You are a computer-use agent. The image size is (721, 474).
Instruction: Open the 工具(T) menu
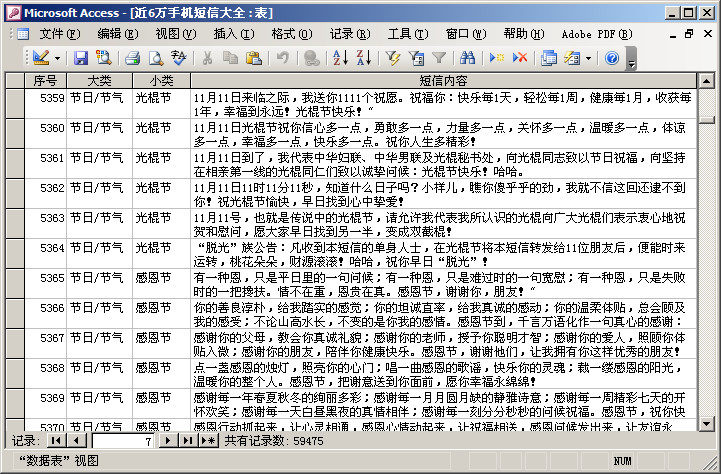(408, 34)
